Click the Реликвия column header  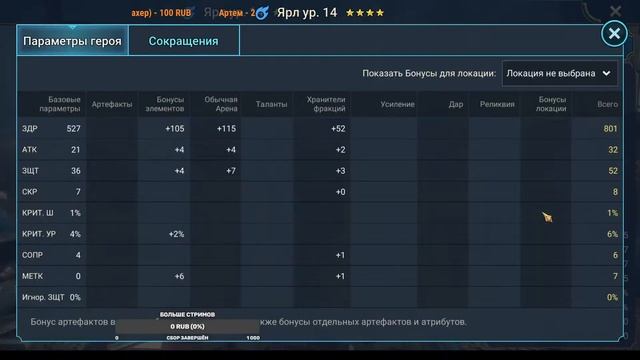click(x=497, y=104)
